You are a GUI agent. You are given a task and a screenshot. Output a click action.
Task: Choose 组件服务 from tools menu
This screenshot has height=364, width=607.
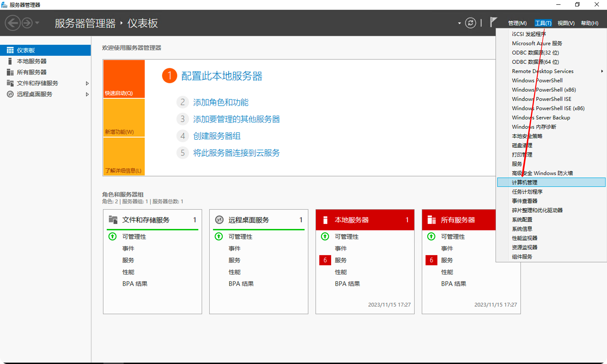(551, 257)
